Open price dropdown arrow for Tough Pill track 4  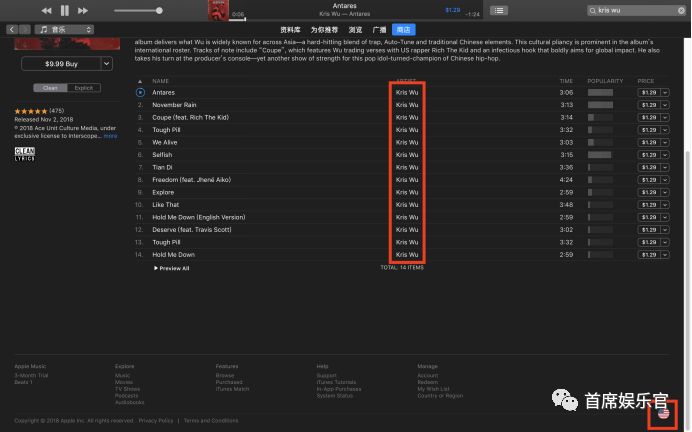665,130
